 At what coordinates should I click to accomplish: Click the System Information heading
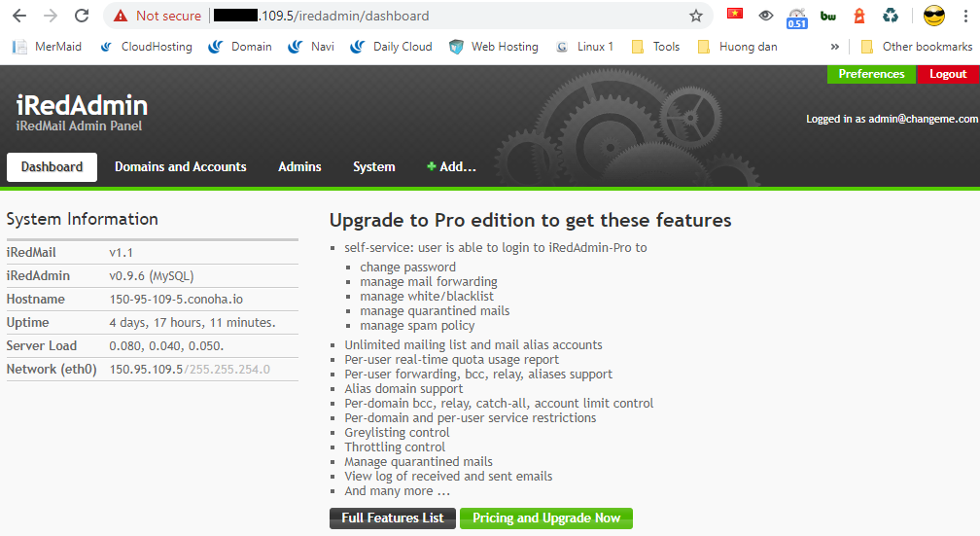82,219
